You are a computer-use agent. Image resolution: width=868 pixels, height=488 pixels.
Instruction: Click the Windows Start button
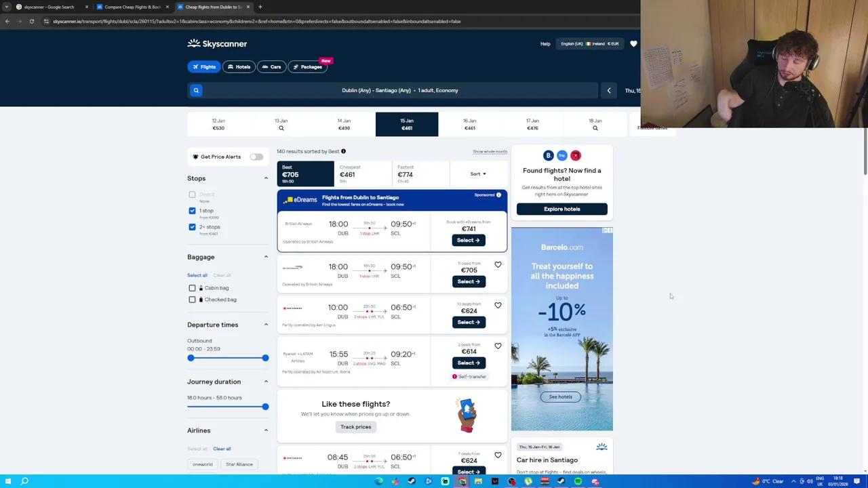(7, 481)
